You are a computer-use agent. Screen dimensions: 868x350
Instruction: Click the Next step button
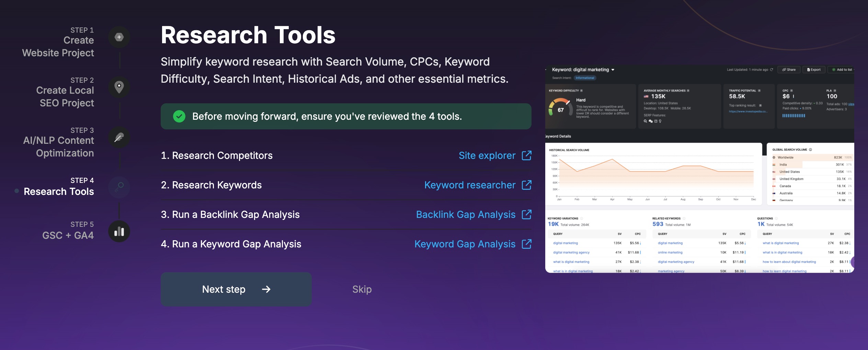[x=236, y=289]
